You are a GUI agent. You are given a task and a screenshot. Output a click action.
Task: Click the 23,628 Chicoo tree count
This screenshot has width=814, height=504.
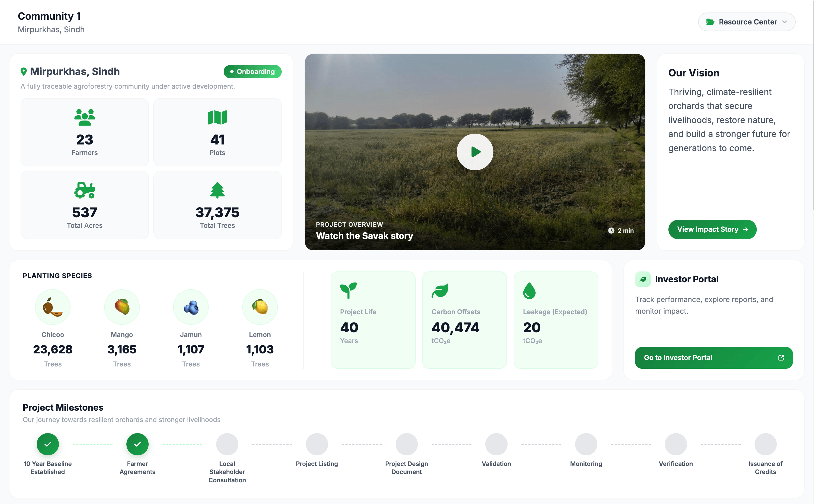coord(53,350)
